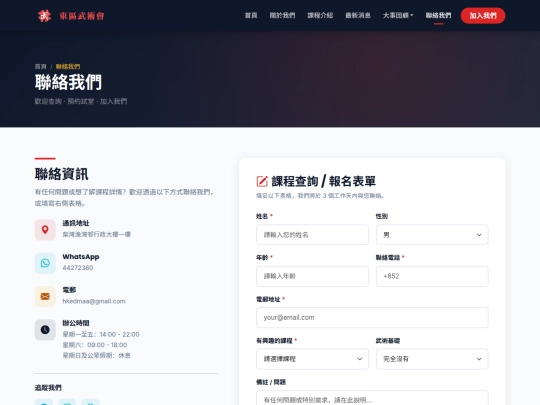Image resolution: width=540 pixels, height=405 pixels.
Task: Go to 課程介紹 in the navigation
Action: click(x=320, y=15)
